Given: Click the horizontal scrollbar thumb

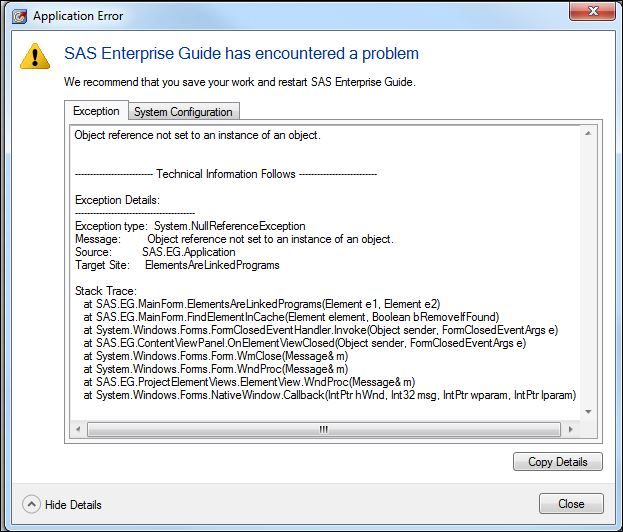Looking at the screenshot, I should [323, 429].
